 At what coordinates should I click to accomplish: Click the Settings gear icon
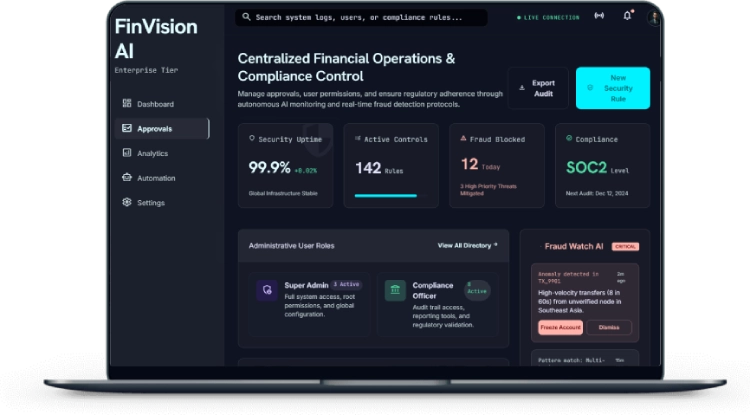point(127,202)
